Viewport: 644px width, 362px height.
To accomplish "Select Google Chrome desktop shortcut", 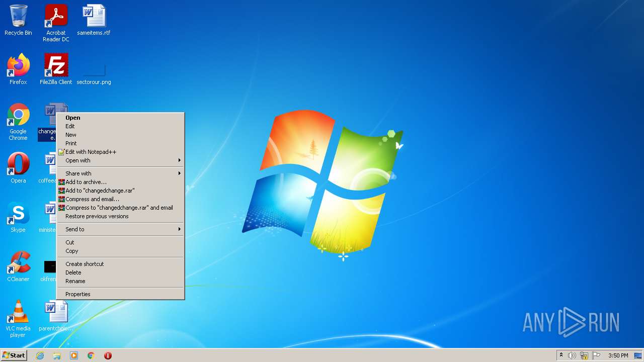I will click(x=18, y=122).
